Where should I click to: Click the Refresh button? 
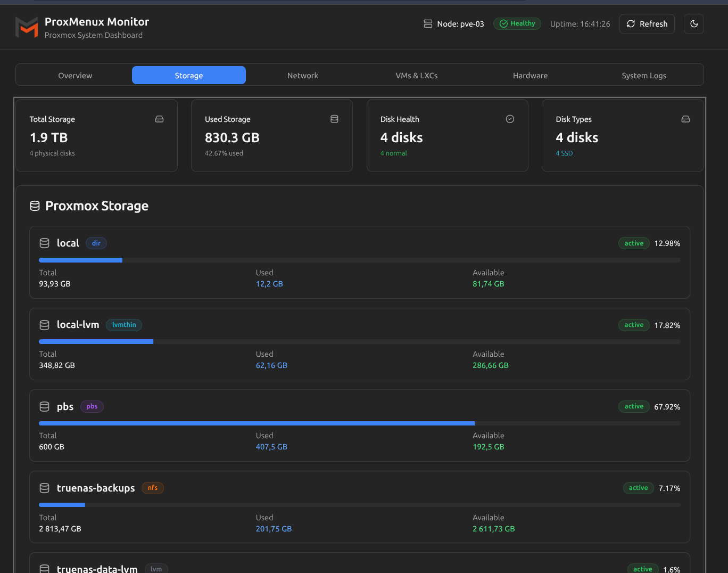tap(647, 24)
